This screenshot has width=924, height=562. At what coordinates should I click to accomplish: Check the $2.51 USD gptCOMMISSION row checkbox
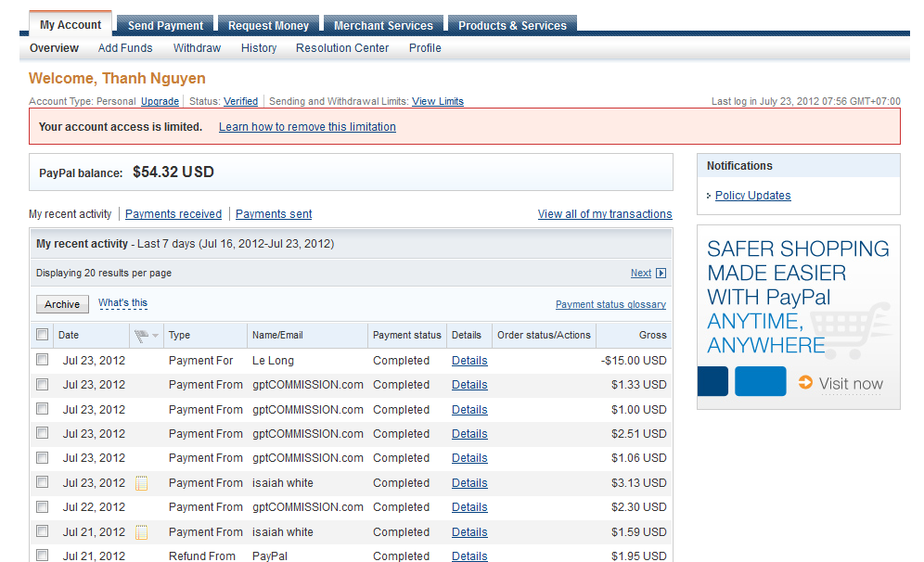click(43, 433)
